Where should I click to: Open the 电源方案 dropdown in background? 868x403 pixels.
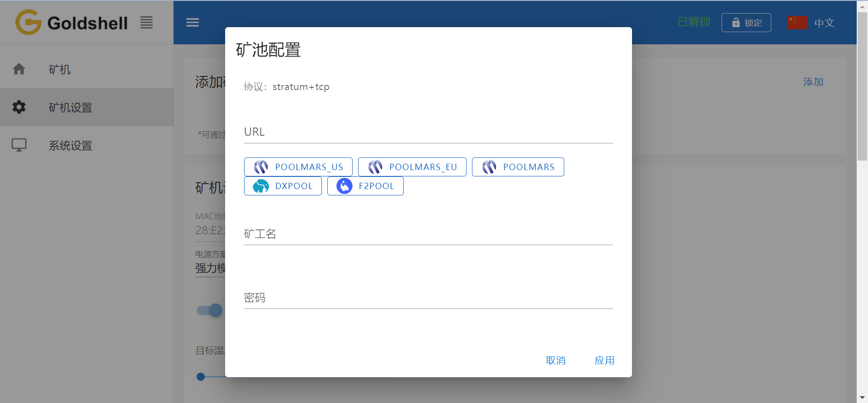(x=211, y=268)
